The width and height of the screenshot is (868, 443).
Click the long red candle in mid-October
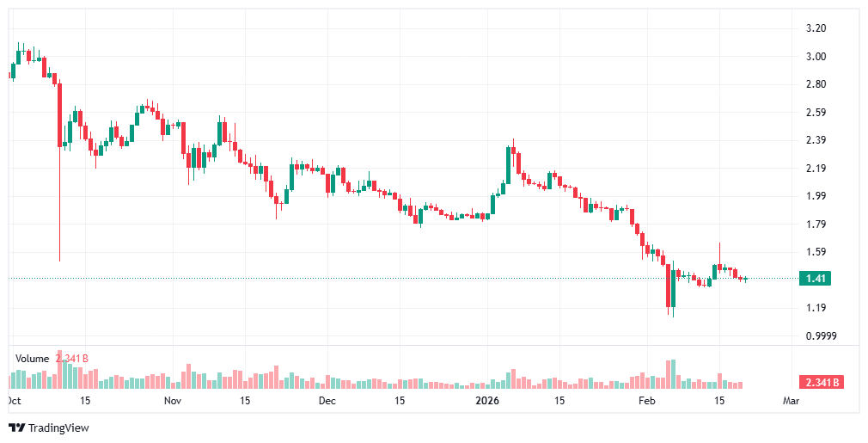pyautogui.click(x=59, y=115)
